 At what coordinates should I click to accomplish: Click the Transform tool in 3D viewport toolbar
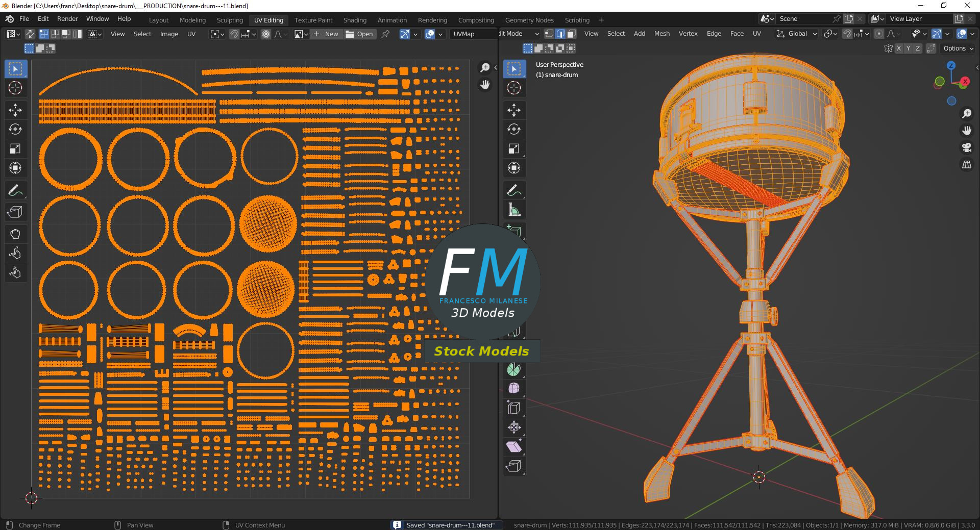click(513, 168)
